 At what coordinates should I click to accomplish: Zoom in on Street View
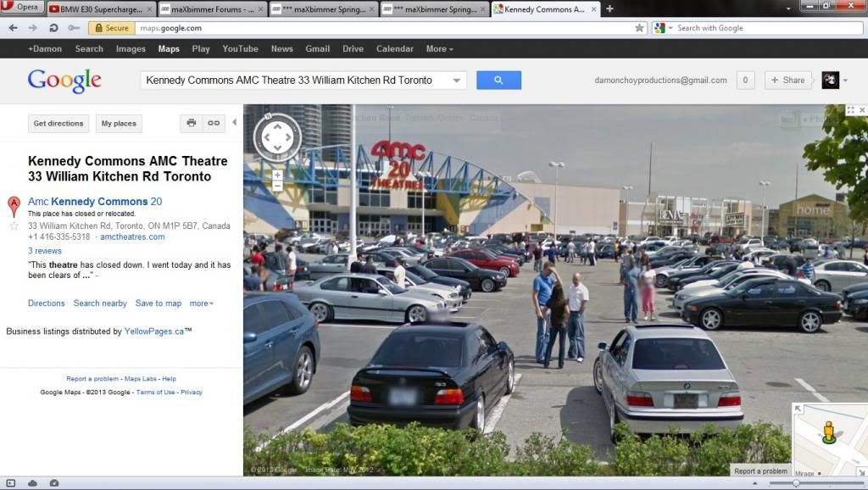point(277,175)
